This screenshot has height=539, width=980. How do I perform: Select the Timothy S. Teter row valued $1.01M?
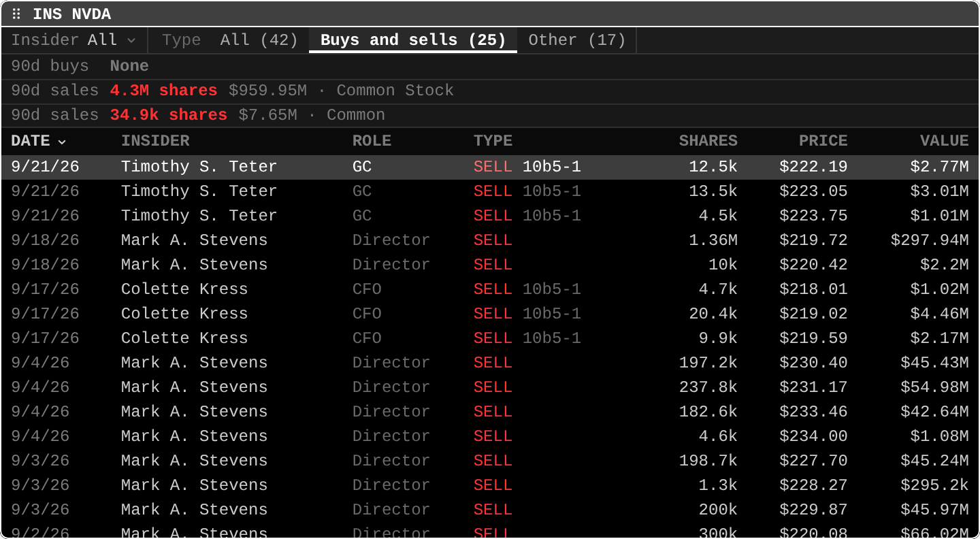pyautogui.click(x=490, y=216)
